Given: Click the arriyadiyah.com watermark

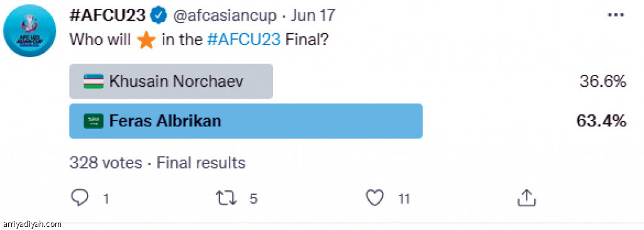Looking at the screenshot, I should [x=31, y=224].
